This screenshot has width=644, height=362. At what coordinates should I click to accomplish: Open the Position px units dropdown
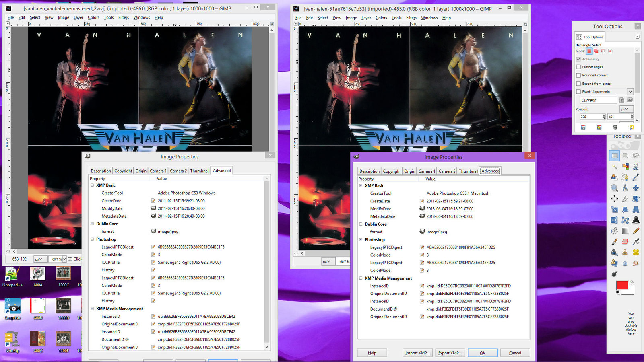(627, 109)
